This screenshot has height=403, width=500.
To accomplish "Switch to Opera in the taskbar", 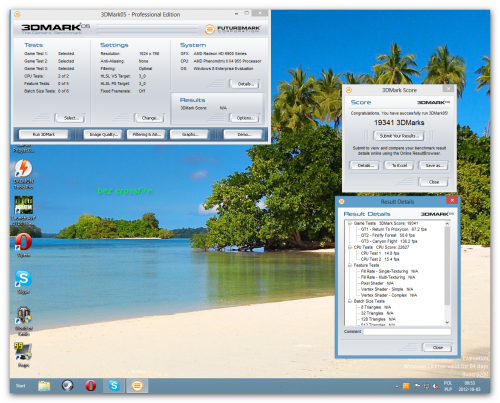I will pyautogui.click(x=91, y=386).
